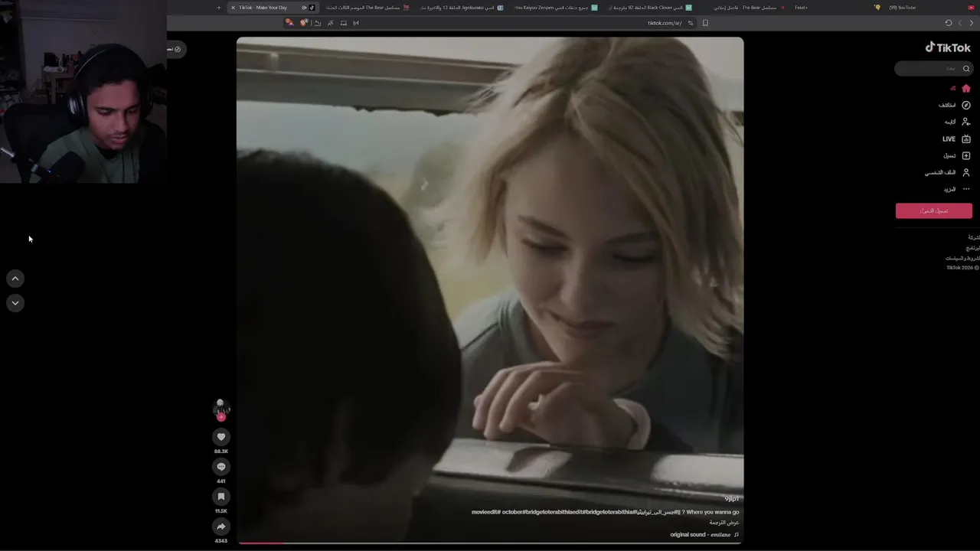The width and height of the screenshot is (980, 551).
Task: Close the TikTok browser tab
Action: tap(234, 8)
